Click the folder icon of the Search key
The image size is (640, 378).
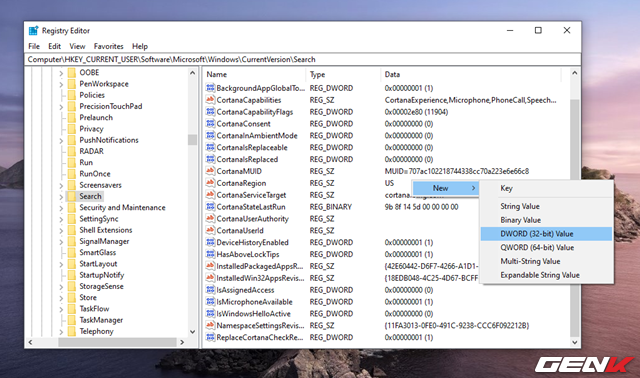pos(71,196)
